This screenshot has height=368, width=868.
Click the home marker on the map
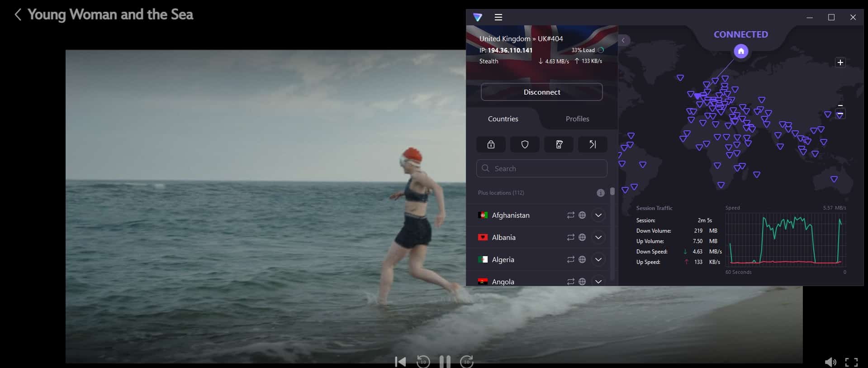(x=741, y=51)
